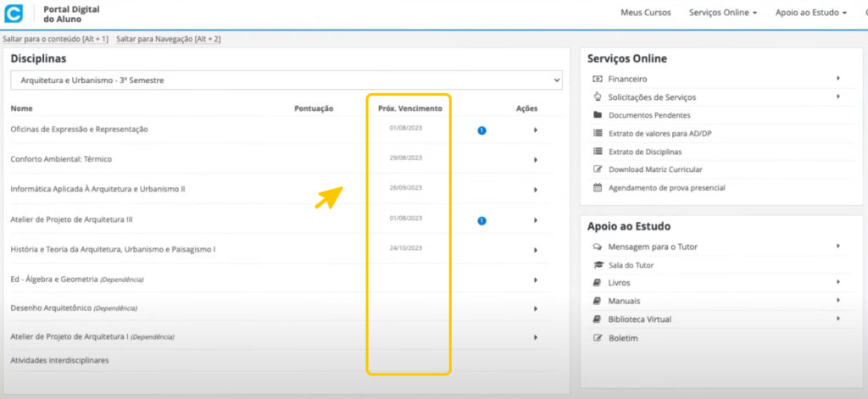The width and height of the screenshot is (868, 399).
Task: Click the Portal Digital do Aluno logo
Action: (14, 14)
